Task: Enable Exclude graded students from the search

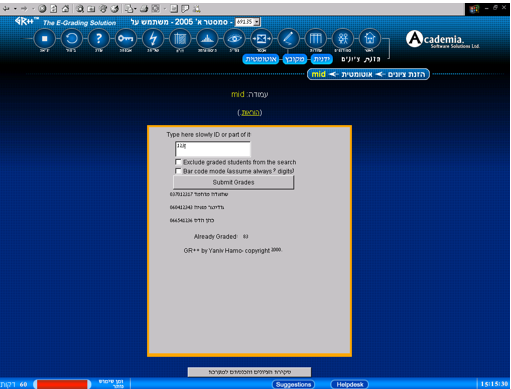Action: 178,162
